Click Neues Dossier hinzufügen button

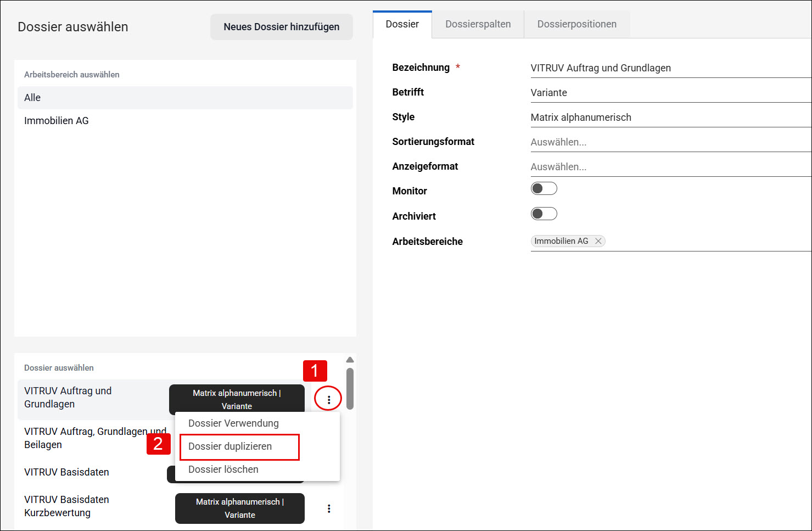pos(281,27)
